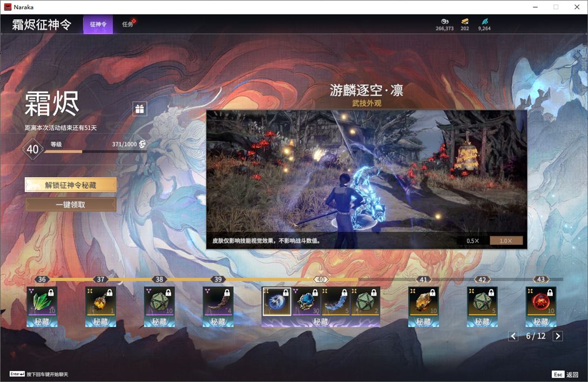Screen dimensions: 588x382
Task: Select level 38 green dice reward
Action: [159, 301]
